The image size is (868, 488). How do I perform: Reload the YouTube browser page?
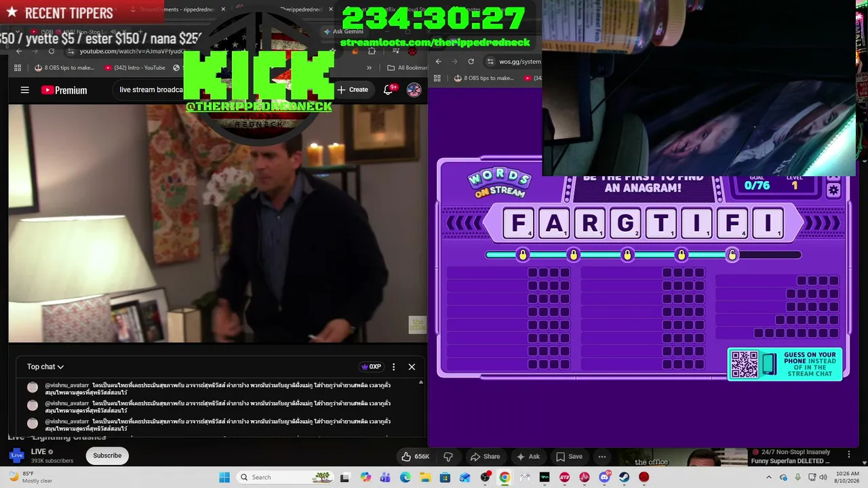(52, 52)
